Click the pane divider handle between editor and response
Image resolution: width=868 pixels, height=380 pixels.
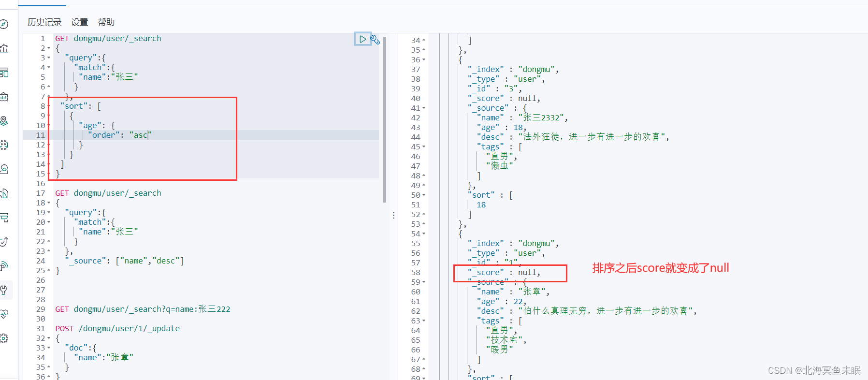click(393, 215)
